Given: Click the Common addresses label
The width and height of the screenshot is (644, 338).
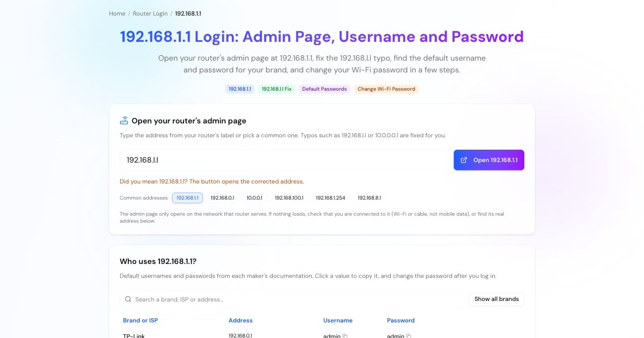Looking at the screenshot, I should [144, 198].
